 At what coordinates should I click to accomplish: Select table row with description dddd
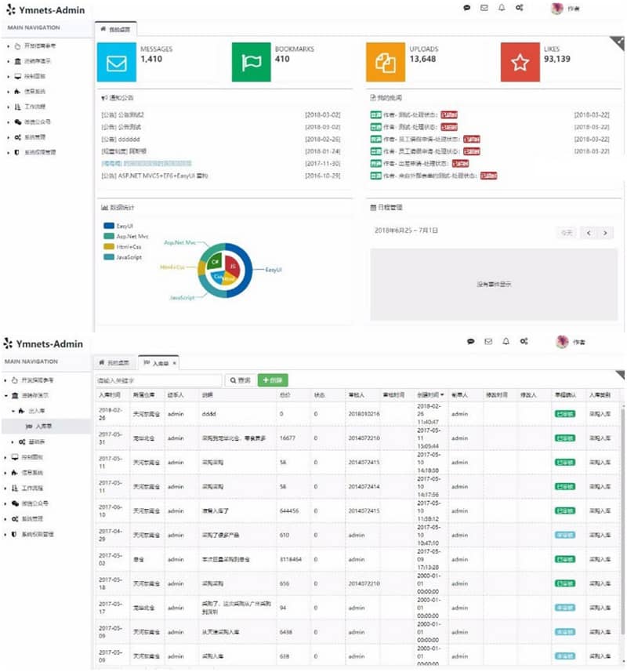358,415
